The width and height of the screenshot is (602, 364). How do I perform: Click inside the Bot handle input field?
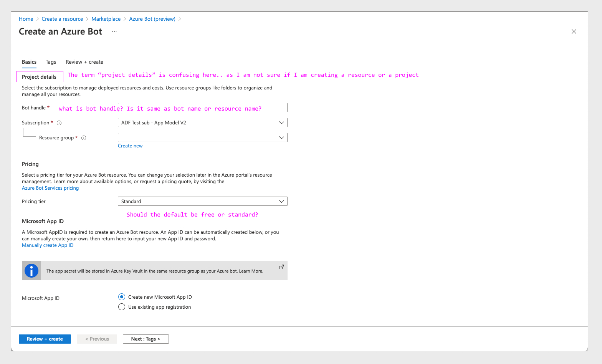[202, 108]
